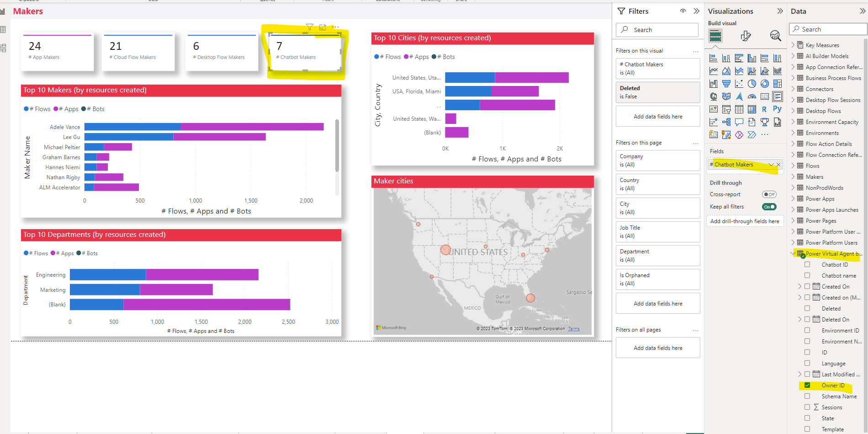Expand the Created On date hierarchy
Image resolution: width=868 pixels, height=434 pixels.
click(800, 286)
